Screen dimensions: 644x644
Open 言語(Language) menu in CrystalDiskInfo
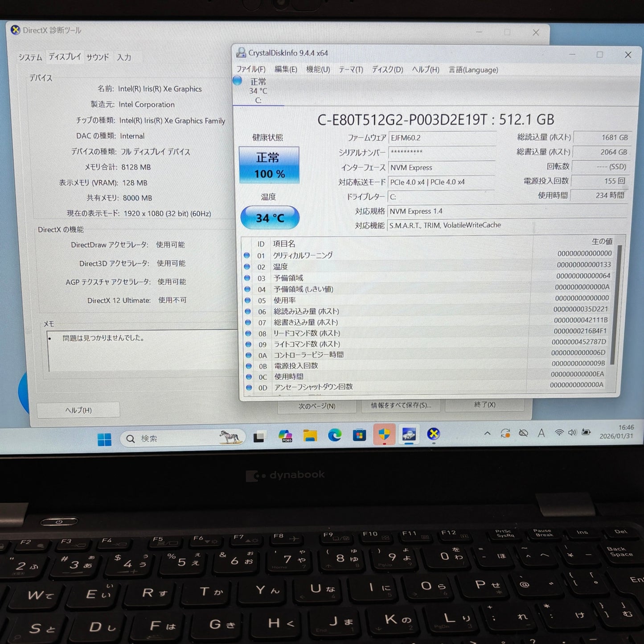point(473,70)
